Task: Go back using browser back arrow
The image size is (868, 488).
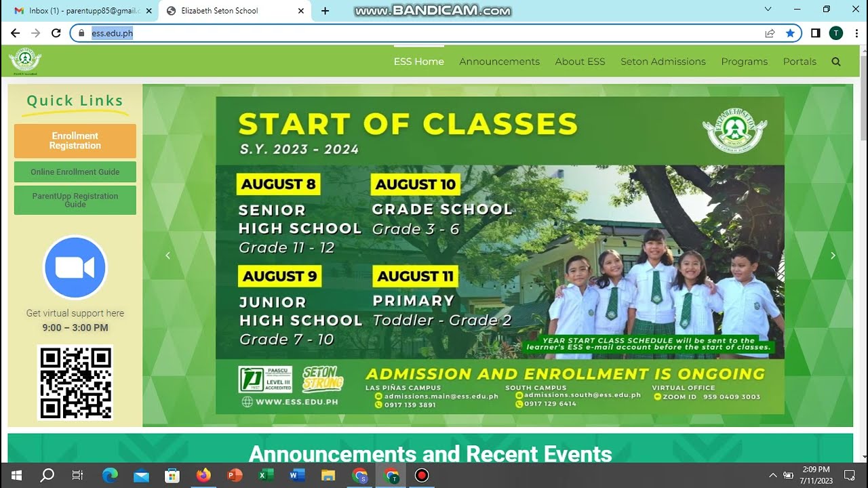Action: tap(15, 33)
